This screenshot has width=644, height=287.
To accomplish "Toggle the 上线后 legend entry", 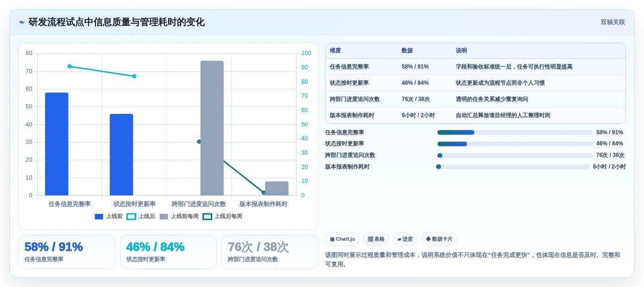I will [x=141, y=216].
